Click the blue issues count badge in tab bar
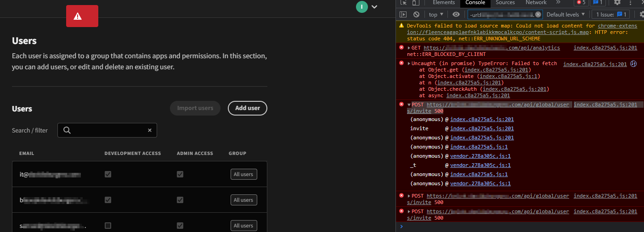Viewport: 644px width, 232px height. (x=597, y=2)
